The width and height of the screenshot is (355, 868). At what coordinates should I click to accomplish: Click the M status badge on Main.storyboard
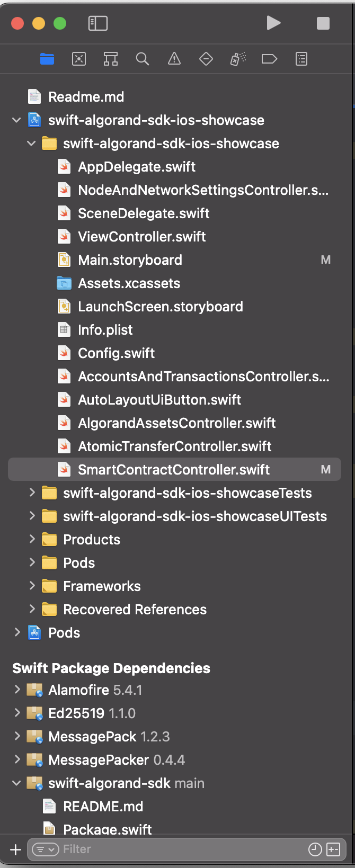[326, 260]
